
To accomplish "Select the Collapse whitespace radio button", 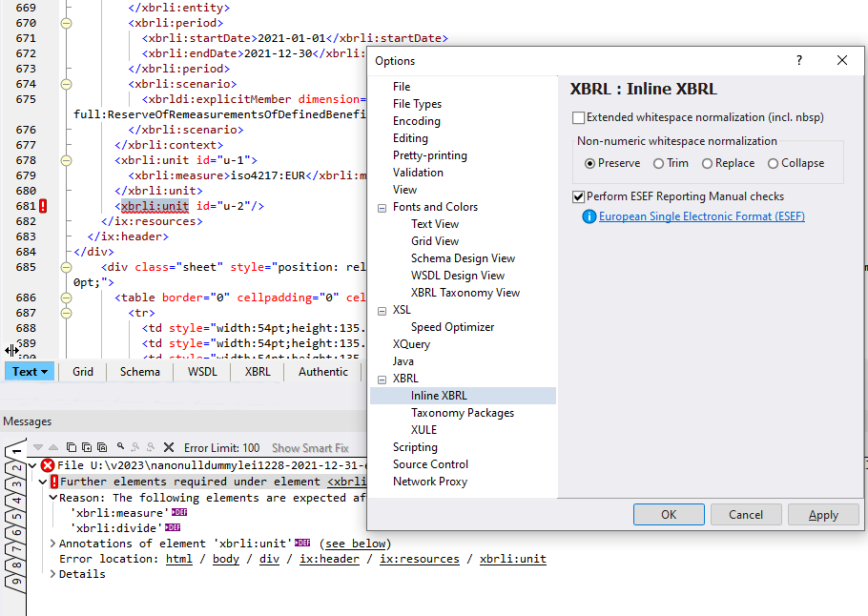I will pyautogui.click(x=773, y=163).
